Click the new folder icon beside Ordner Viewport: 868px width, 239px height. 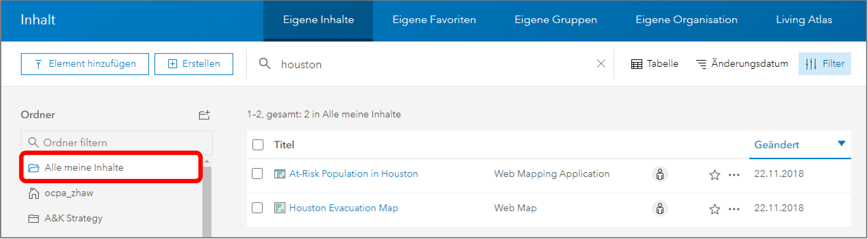204,115
